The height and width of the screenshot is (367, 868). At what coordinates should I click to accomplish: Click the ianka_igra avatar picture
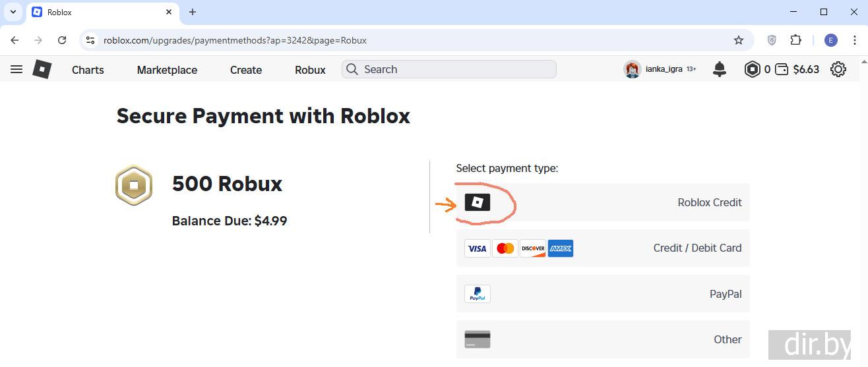click(x=633, y=69)
